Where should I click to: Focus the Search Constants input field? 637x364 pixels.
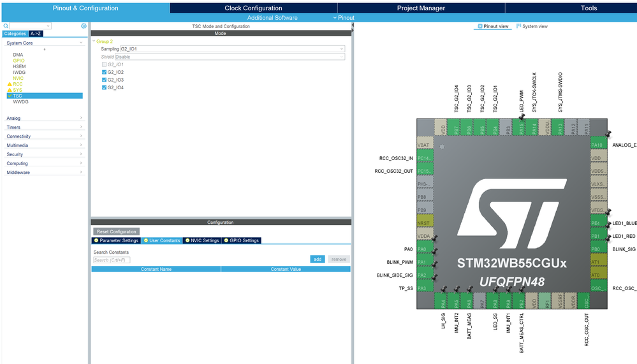[x=112, y=260]
